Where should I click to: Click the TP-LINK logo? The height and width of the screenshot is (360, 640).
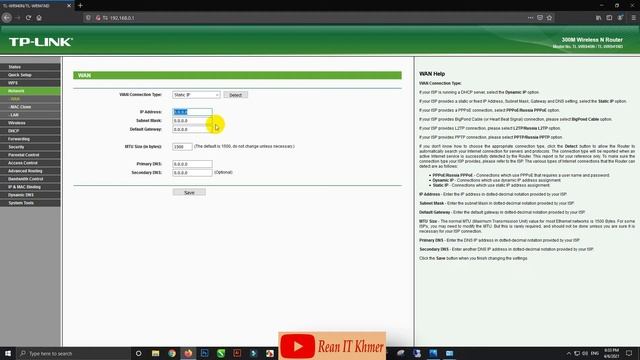pyautogui.click(x=40, y=42)
